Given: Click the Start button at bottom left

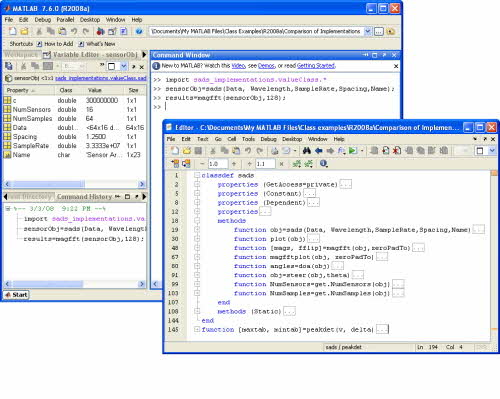Looking at the screenshot, I should (16, 295).
